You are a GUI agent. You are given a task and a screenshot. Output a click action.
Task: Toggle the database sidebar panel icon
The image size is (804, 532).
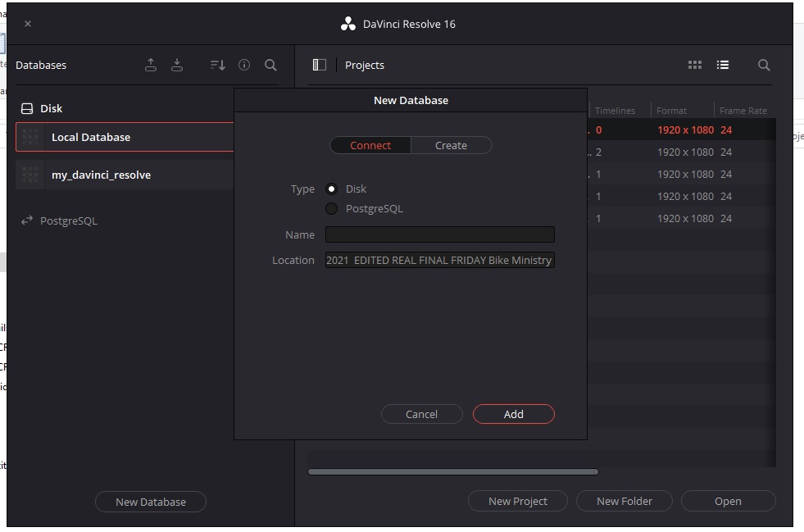[320, 65]
